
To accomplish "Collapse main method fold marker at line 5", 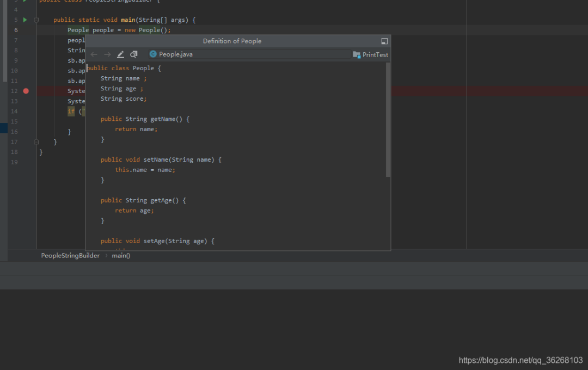I will pyautogui.click(x=36, y=20).
